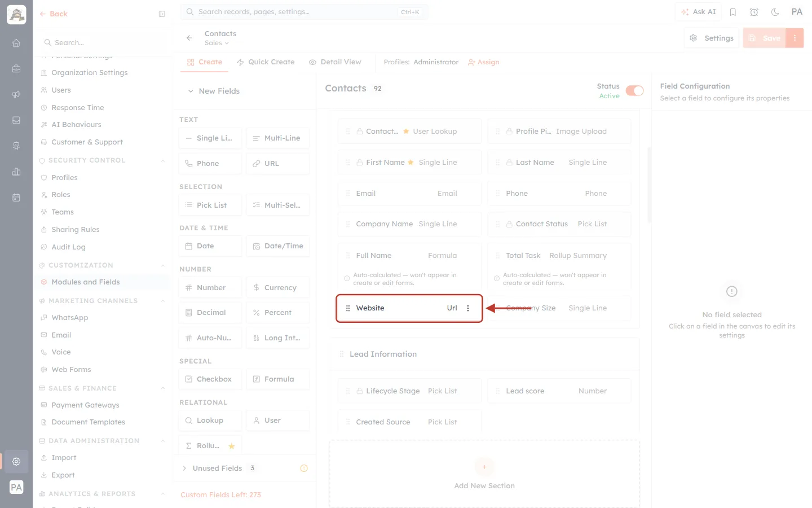This screenshot has height=508, width=812.
Task: Switch to the Create tab
Action: [204, 62]
